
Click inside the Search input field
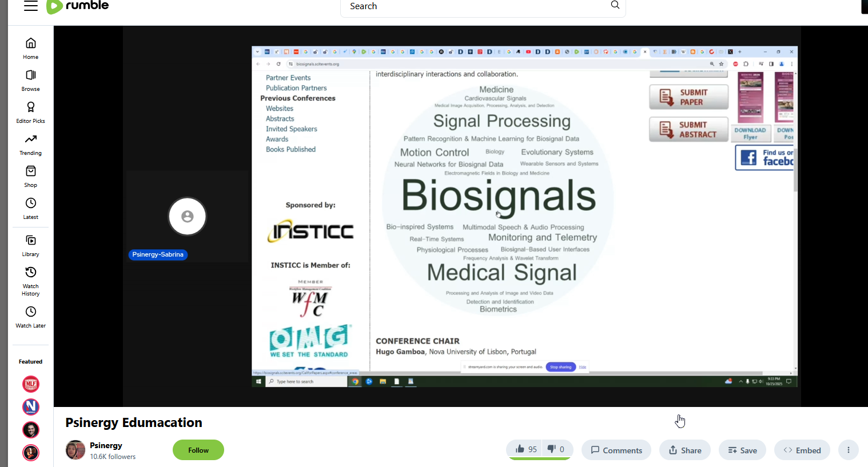pos(475,6)
